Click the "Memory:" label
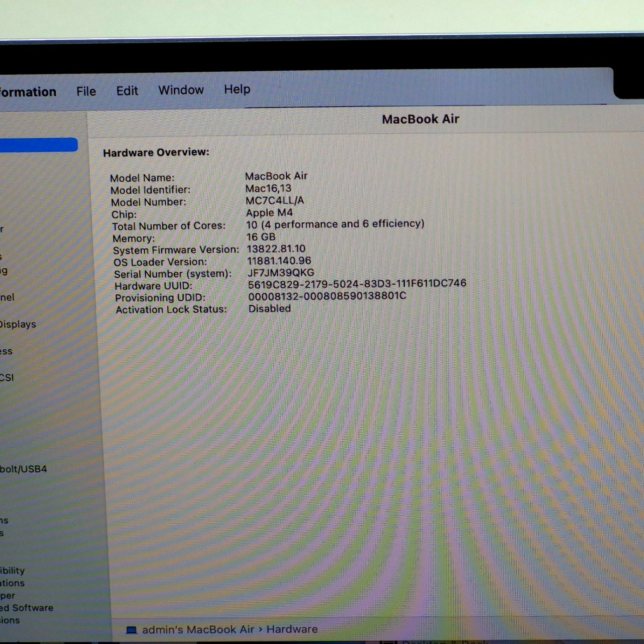 pos(134,238)
